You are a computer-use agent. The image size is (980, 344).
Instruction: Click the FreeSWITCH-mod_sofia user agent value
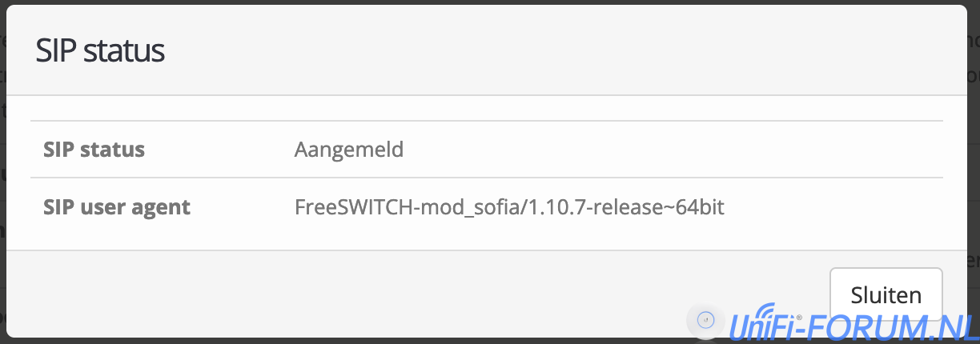[509, 208]
